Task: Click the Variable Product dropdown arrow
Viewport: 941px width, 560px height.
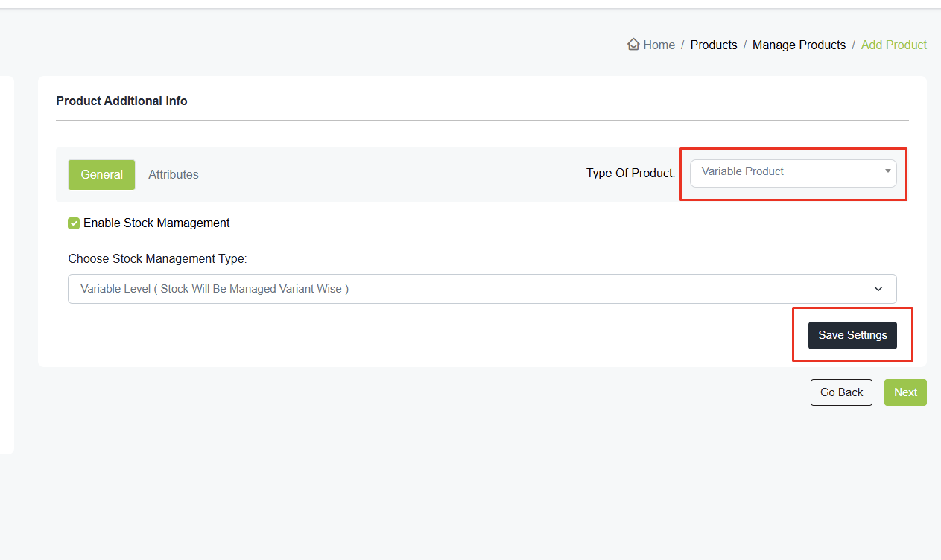Action: [x=887, y=171]
